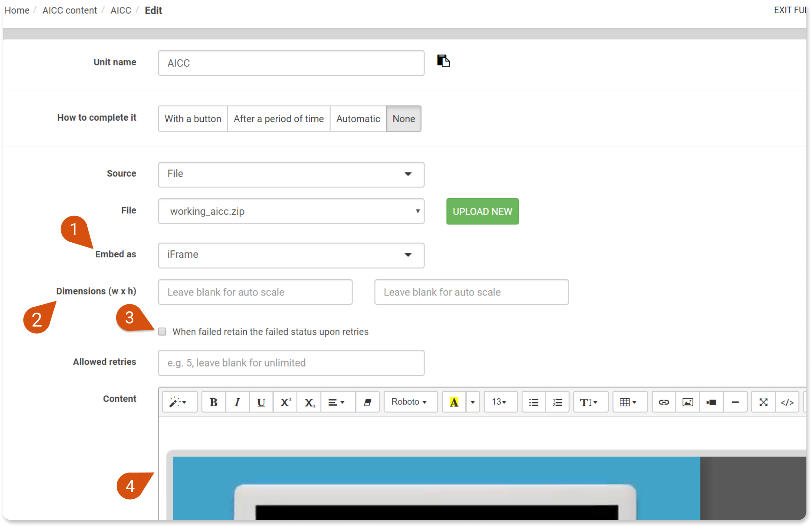Click the Allowed retries input field
The width and height of the screenshot is (812, 527).
pos(291,363)
